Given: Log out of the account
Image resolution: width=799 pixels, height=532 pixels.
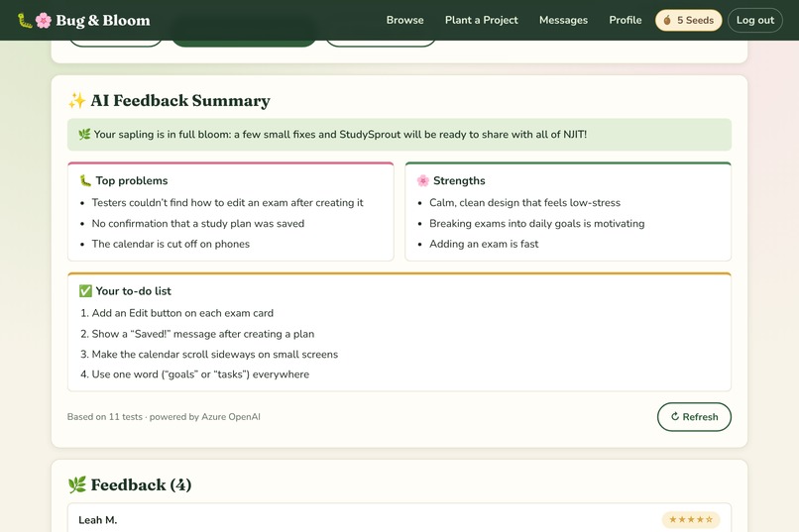Looking at the screenshot, I should (755, 21).
